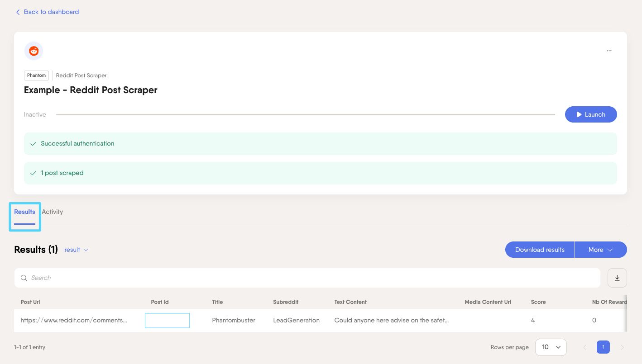Click the 1-1 of 1 entry text
The height and width of the screenshot is (364, 642).
coord(29,347)
